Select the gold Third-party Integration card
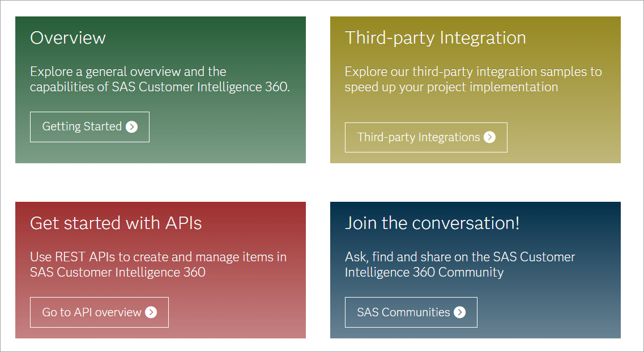 point(476,90)
